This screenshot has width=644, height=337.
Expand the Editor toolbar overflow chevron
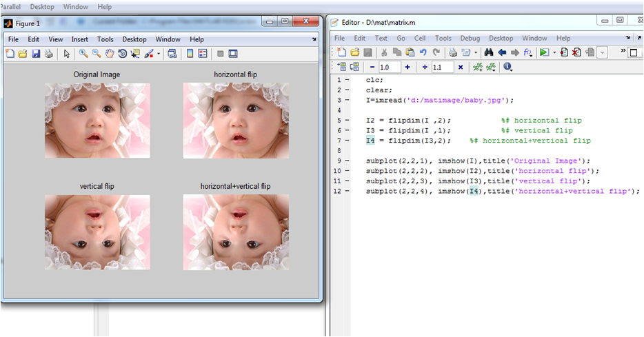pos(623,51)
